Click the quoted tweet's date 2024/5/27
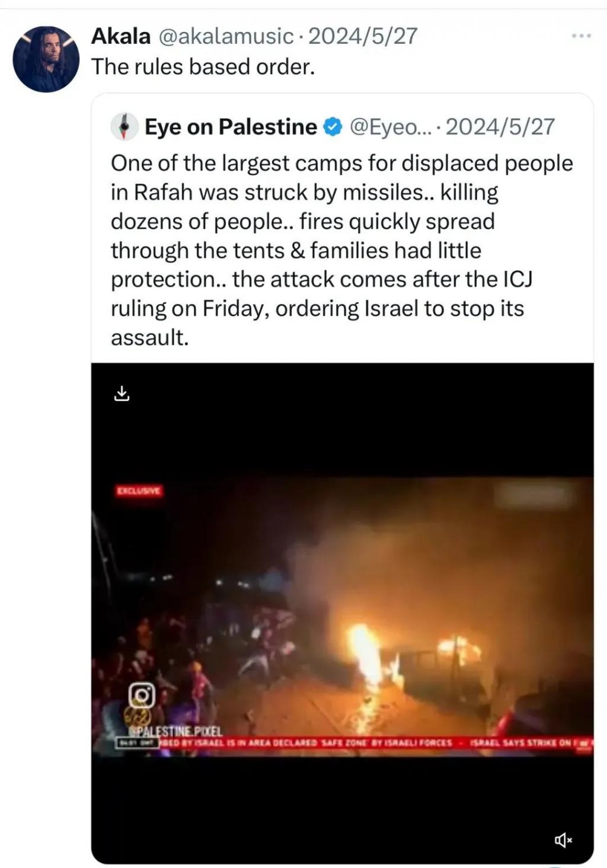 click(500, 127)
